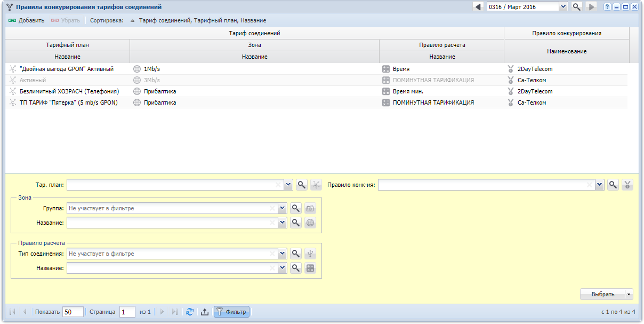Open the help question mark button
The width and height of the screenshot is (644, 324).
(607, 7)
